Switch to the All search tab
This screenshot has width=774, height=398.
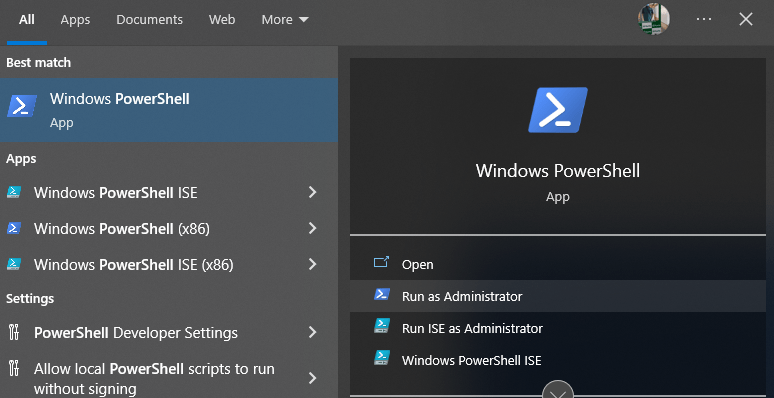click(x=27, y=20)
